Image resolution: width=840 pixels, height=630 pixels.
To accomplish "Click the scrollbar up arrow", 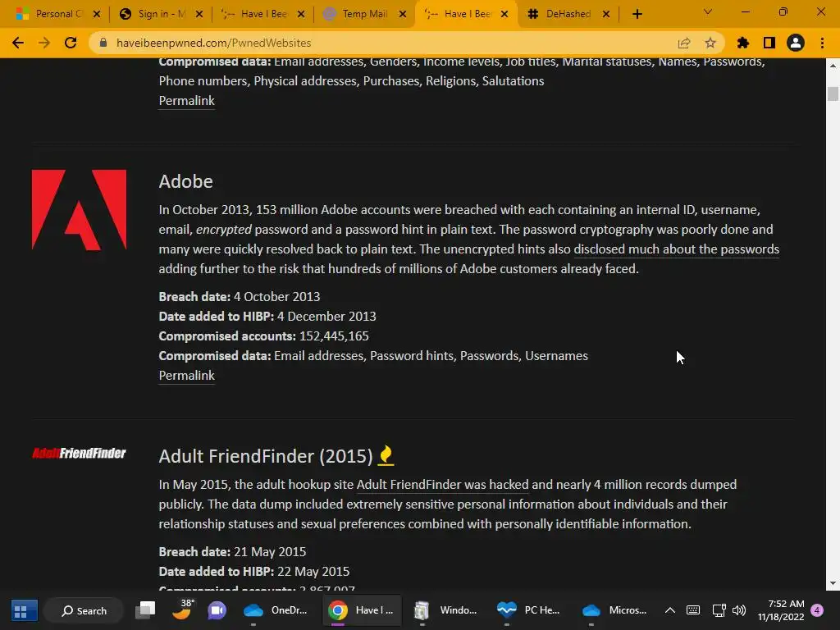I will tap(833, 66).
